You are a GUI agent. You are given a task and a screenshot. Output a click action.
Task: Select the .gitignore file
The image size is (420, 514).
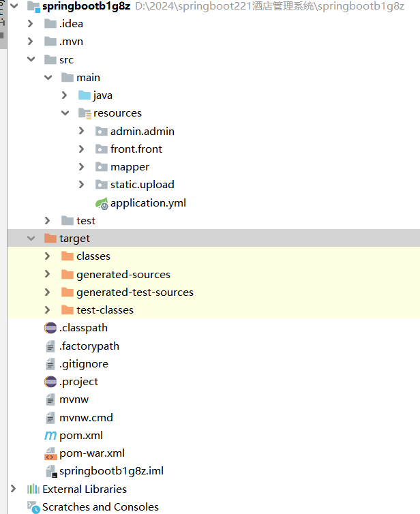[83, 364]
